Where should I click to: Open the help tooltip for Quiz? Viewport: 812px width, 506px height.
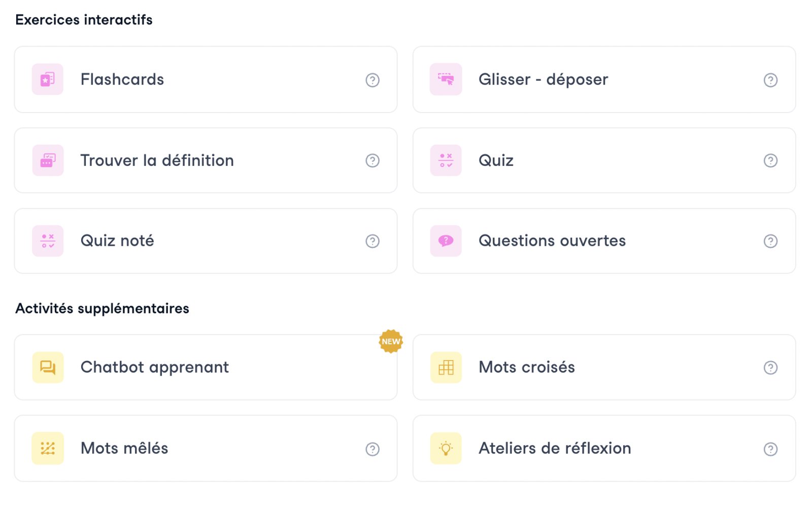[x=770, y=161]
